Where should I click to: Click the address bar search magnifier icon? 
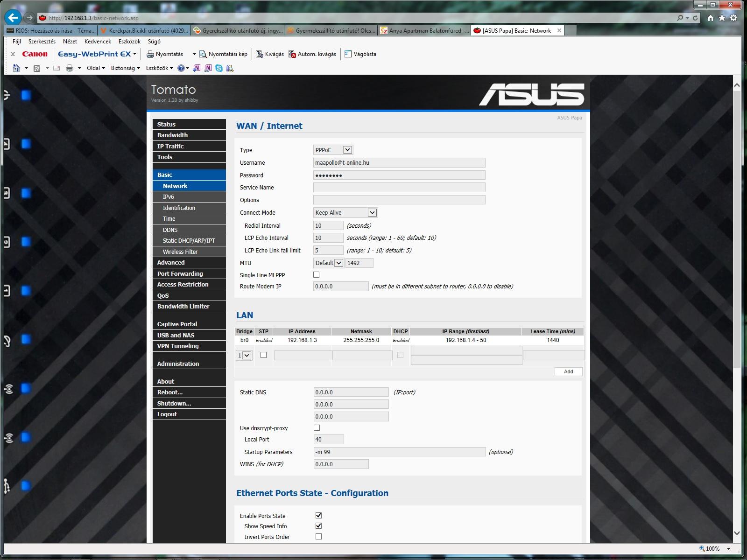680,18
